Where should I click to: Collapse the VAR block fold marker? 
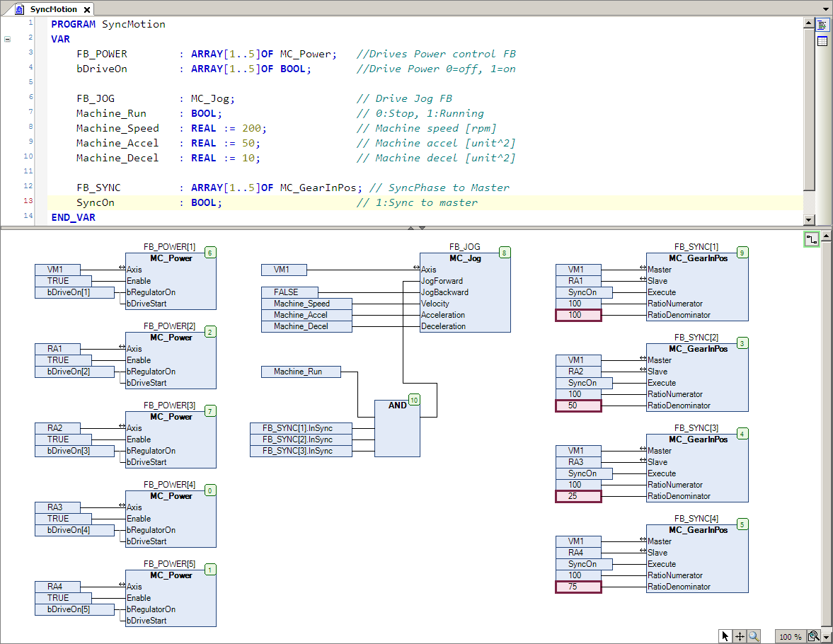tap(8, 39)
